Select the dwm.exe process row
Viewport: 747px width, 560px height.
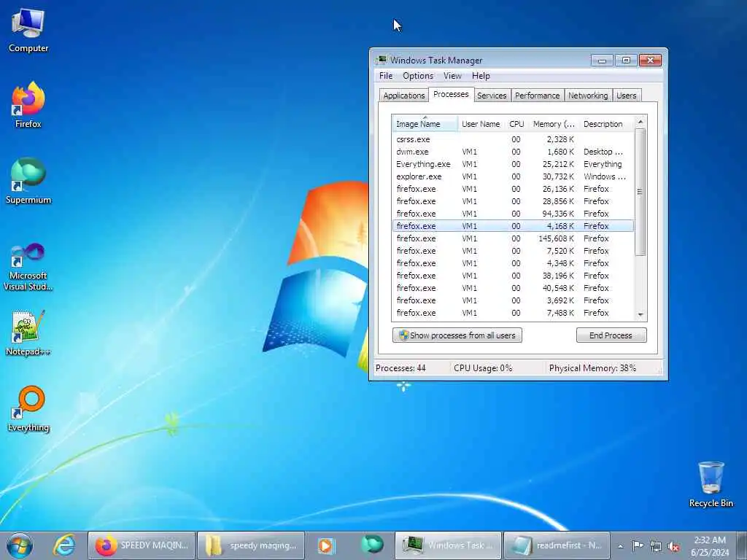tap(513, 152)
